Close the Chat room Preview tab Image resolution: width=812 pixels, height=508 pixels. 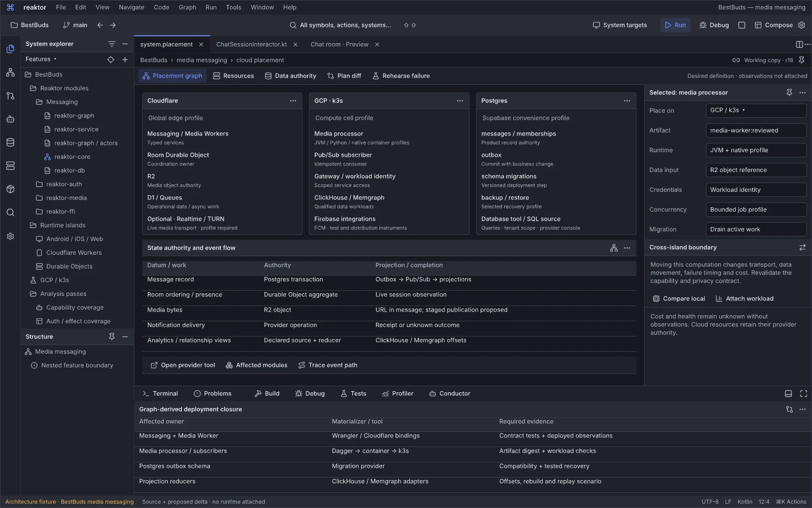tap(377, 45)
